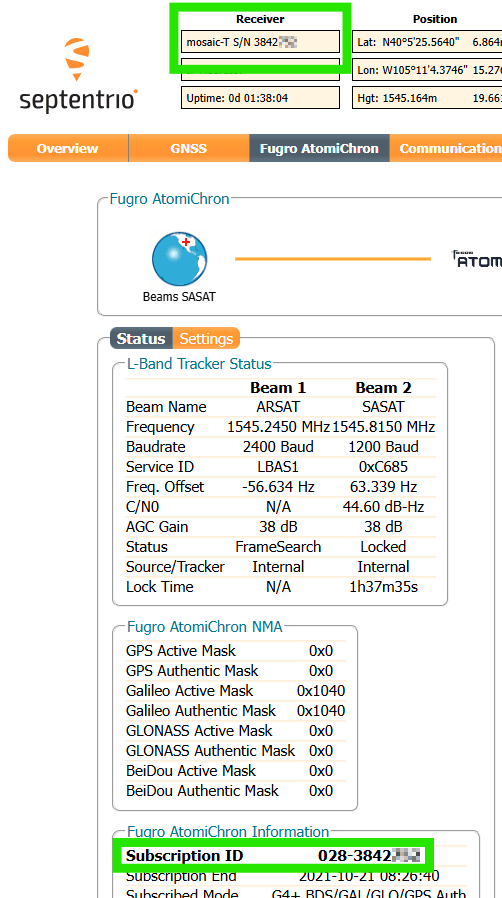Click the Fugro Atom logo icon
Viewport: 502px width, 898px height.
[x=477, y=259]
